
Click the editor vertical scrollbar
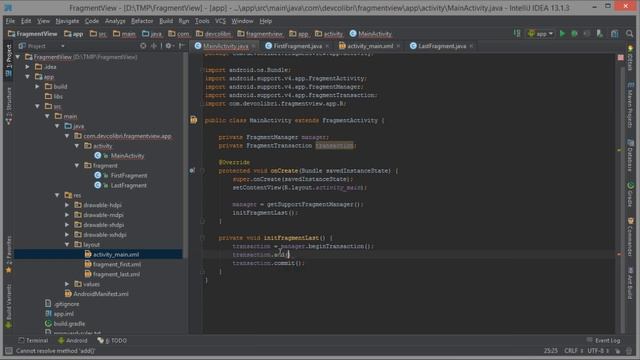pos(622,200)
